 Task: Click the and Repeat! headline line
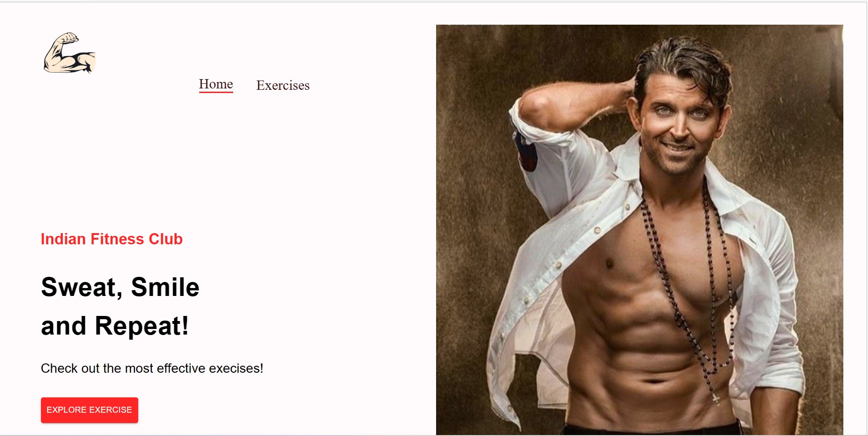(x=115, y=326)
